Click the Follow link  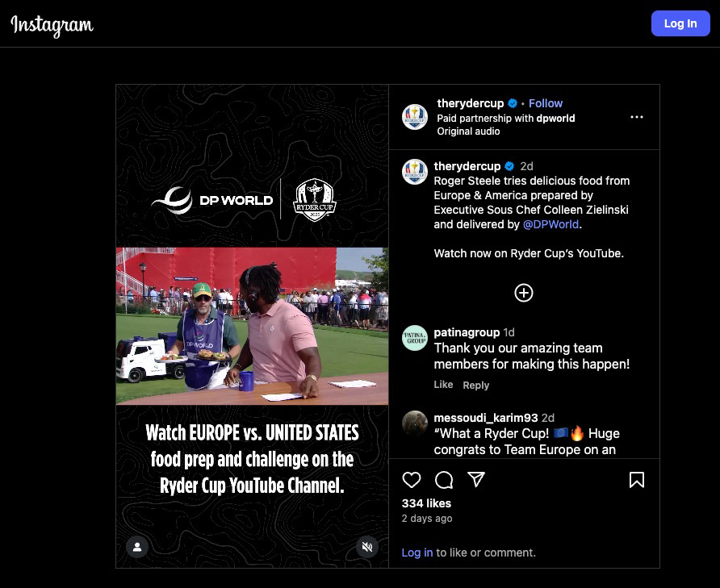pos(546,103)
